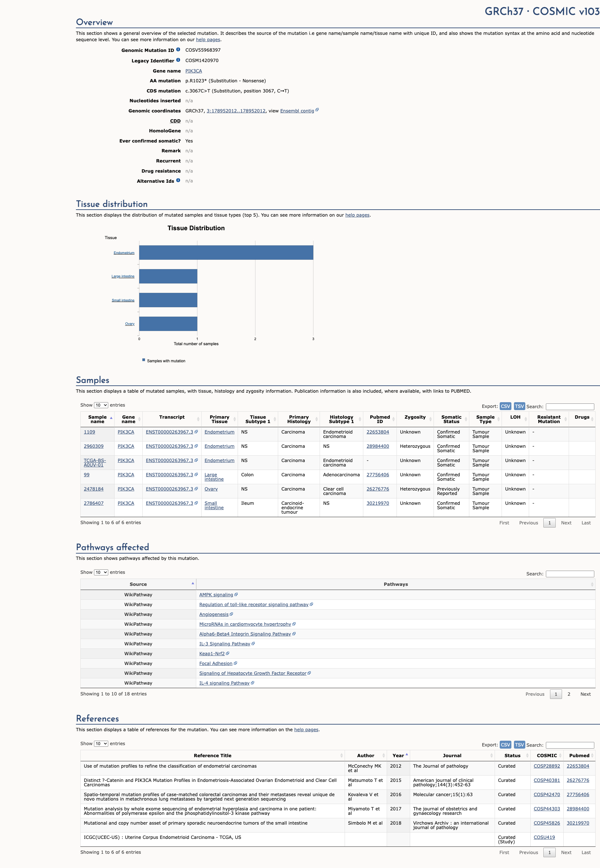Click the Endometrium bar in the chart
This screenshot has width=600, height=868.
[226, 252]
